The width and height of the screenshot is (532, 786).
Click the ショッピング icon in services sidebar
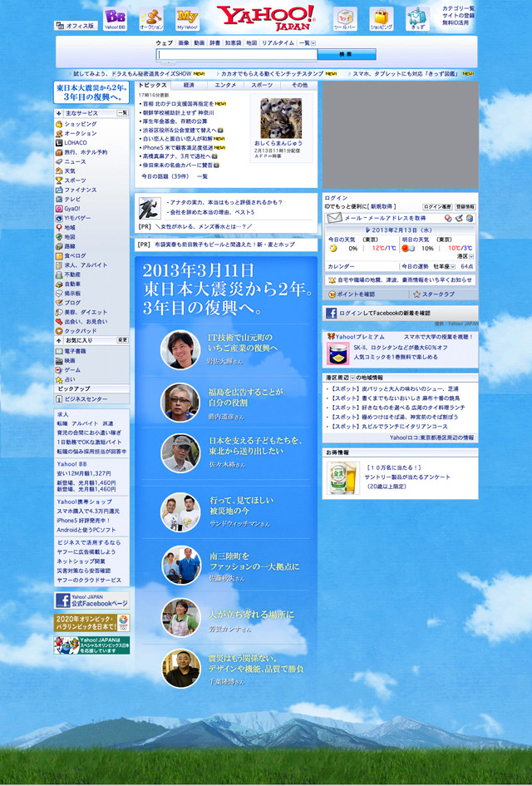pyautogui.click(x=59, y=124)
